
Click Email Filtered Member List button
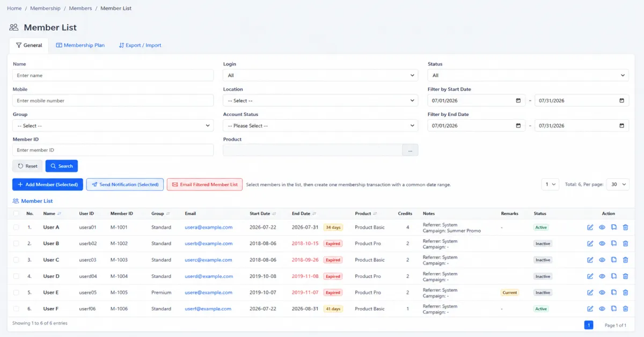(204, 185)
